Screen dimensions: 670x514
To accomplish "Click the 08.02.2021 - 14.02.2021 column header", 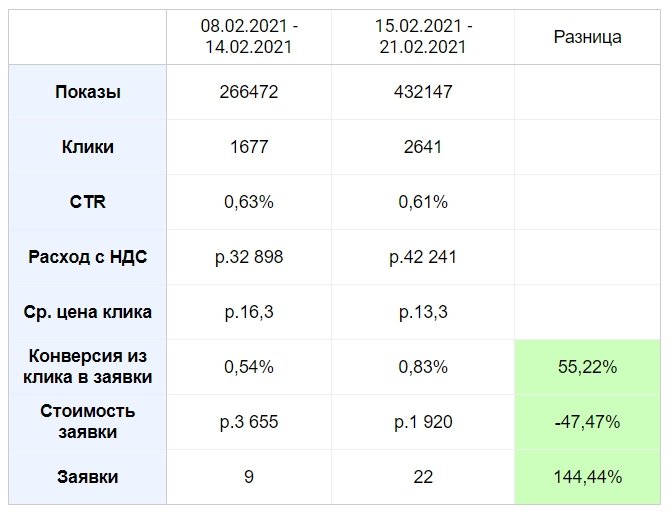I will pos(249,37).
